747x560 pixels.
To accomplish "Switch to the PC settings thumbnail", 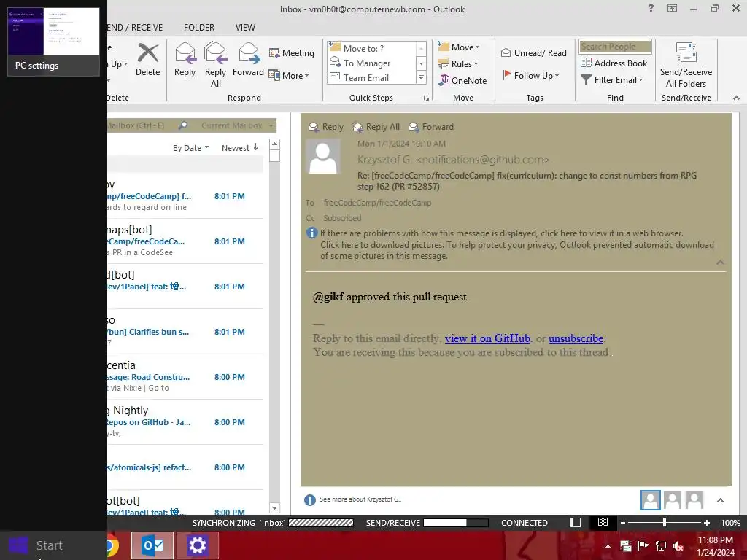I will tap(53, 42).
